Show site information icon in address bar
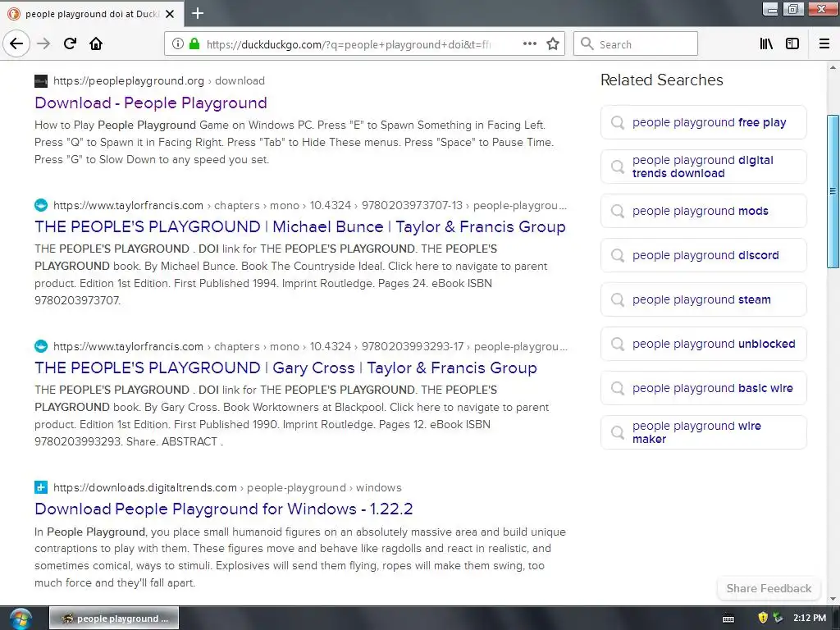 178,43
